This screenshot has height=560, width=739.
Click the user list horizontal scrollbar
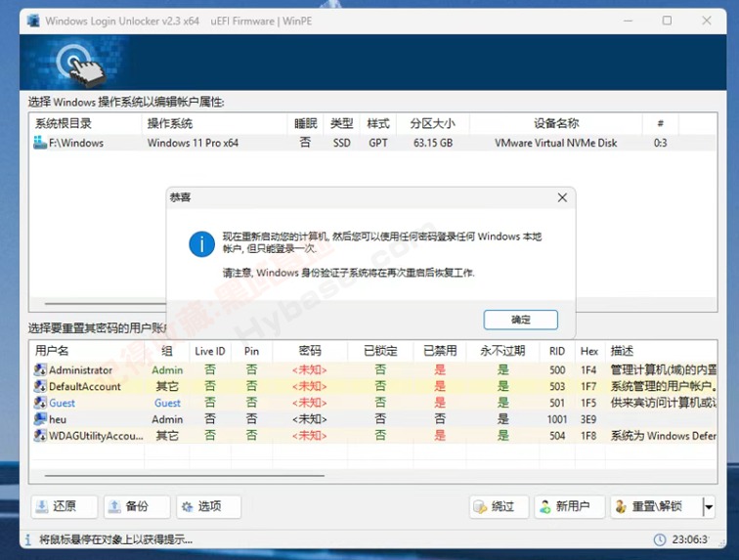pyautogui.click(x=185, y=476)
